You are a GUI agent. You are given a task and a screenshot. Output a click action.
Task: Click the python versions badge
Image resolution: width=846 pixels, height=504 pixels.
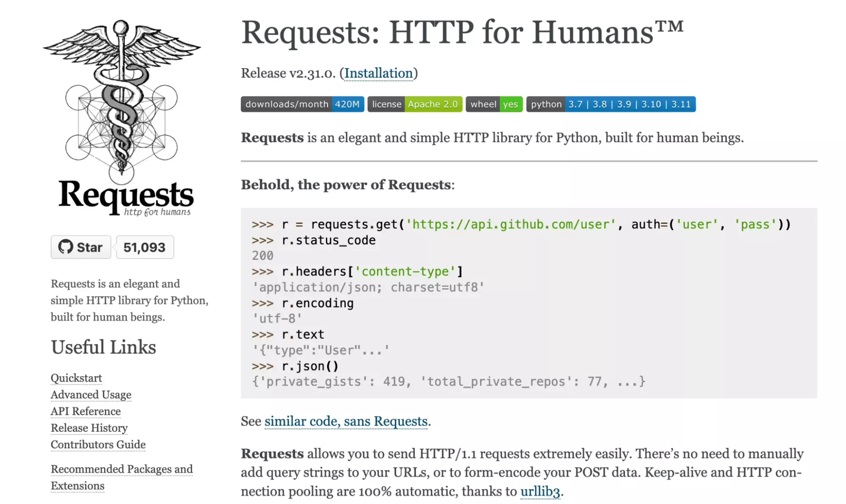pos(611,104)
